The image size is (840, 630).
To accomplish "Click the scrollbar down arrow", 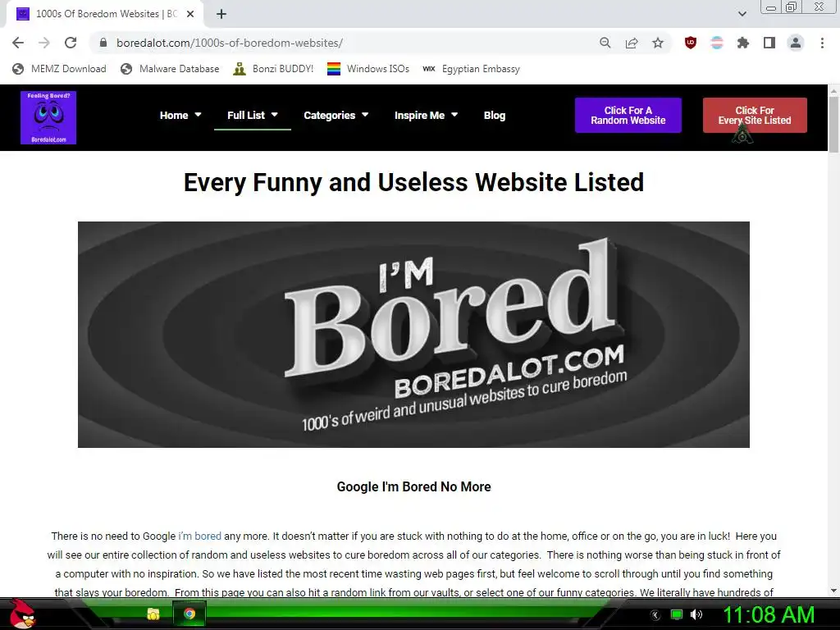I will tap(833, 591).
